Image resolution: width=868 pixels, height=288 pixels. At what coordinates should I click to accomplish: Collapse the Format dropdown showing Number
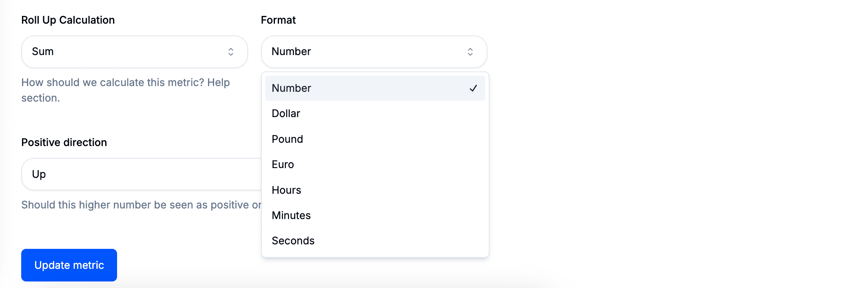coord(374,52)
